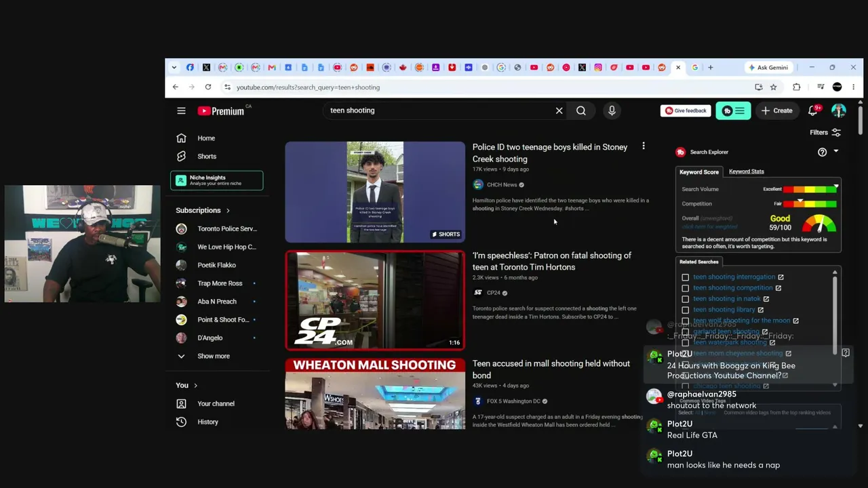
Task: Open more actions for Stoney Creek video
Action: coord(643,146)
